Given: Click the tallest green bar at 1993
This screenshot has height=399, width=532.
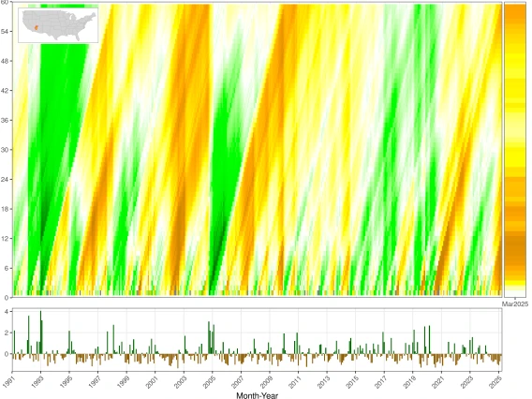Looking at the screenshot, I should click(40, 332).
